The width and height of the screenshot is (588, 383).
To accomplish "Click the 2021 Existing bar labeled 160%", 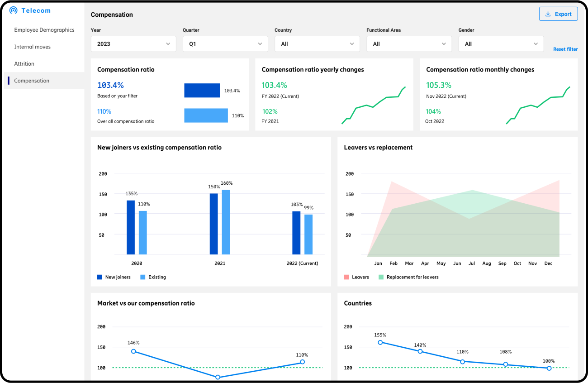I will 226,222.
